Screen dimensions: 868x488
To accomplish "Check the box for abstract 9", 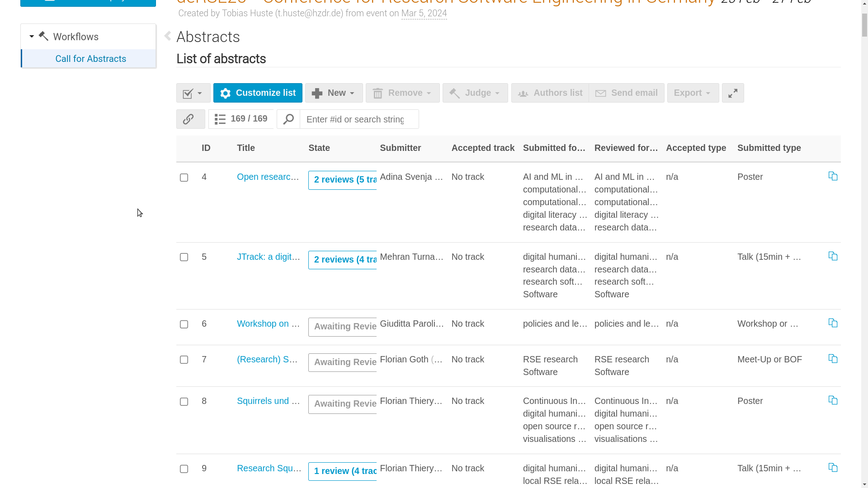I will (x=184, y=469).
